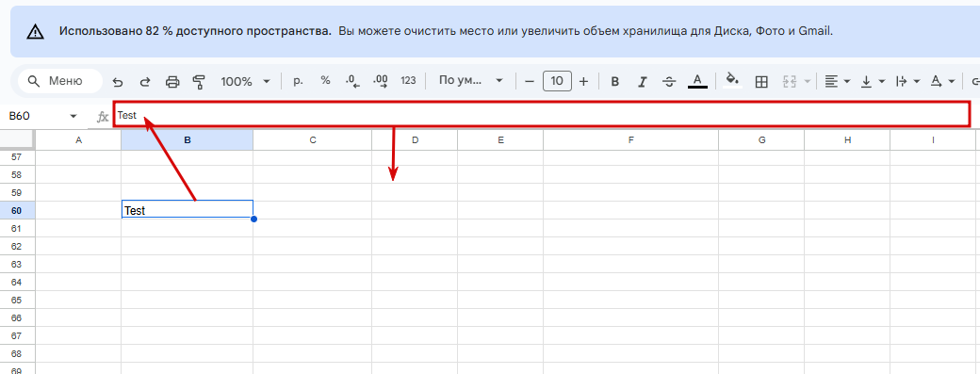Print the spreadsheet
Screen dimensions: 980x374
click(x=172, y=81)
